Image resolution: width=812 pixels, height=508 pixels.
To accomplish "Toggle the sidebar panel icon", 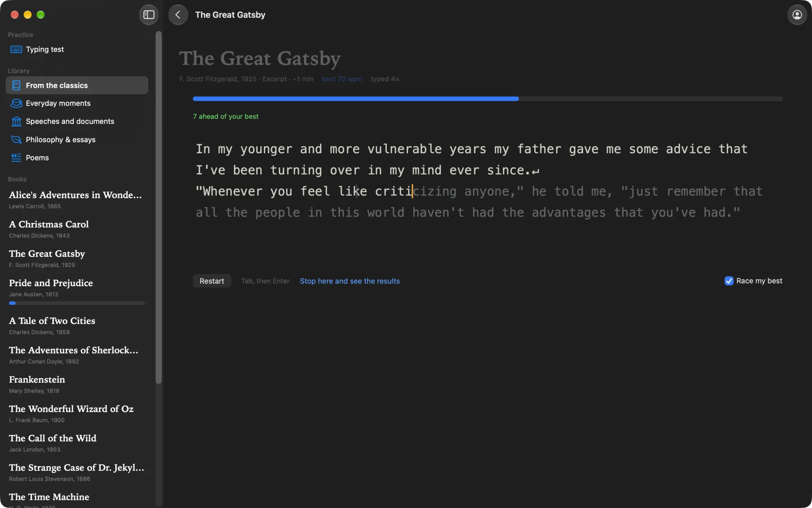I will click(x=149, y=15).
